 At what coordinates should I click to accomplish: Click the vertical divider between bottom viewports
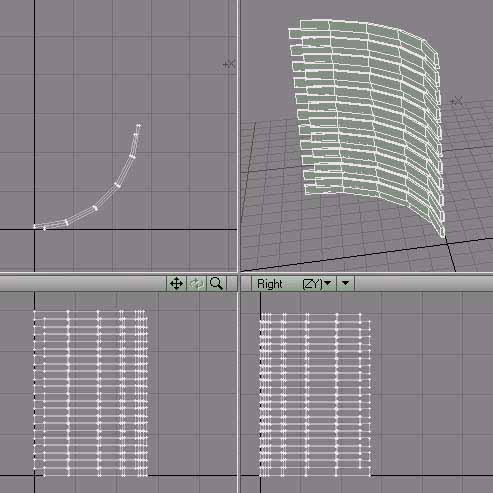pos(239,393)
